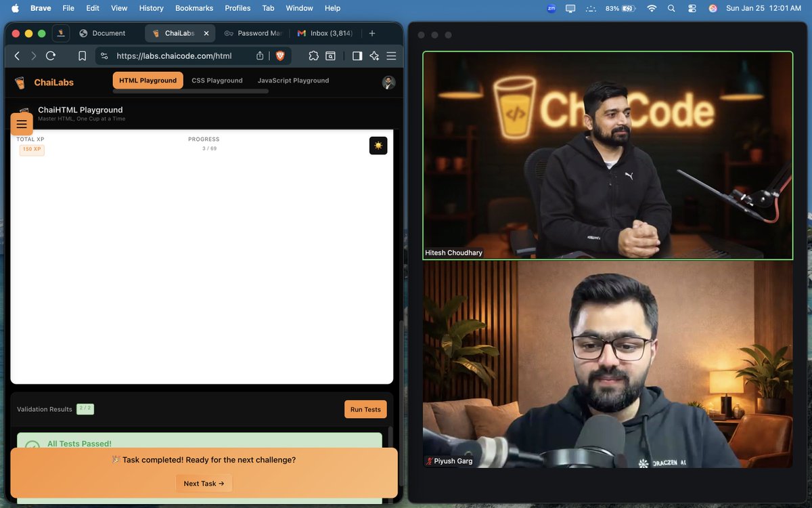This screenshot has width=812, height=508.
Task: Click the address bar URL field
Action: [x=174, y=56]
